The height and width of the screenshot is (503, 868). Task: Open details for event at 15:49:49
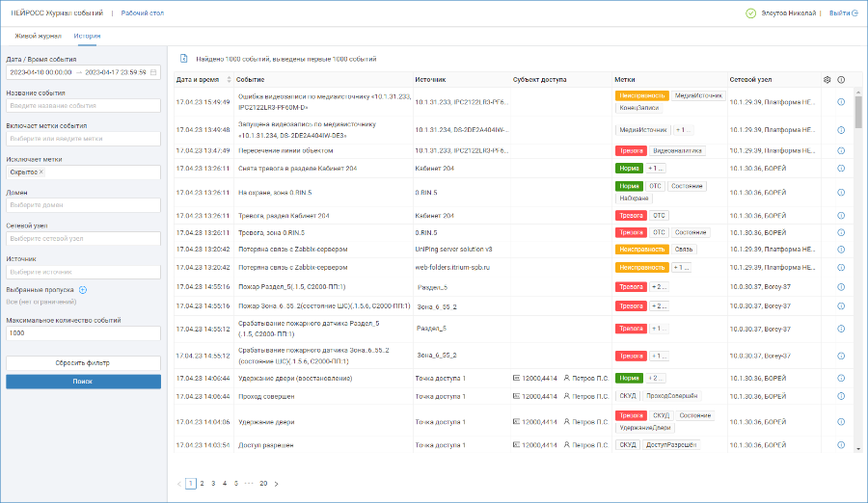pos(841,102)
